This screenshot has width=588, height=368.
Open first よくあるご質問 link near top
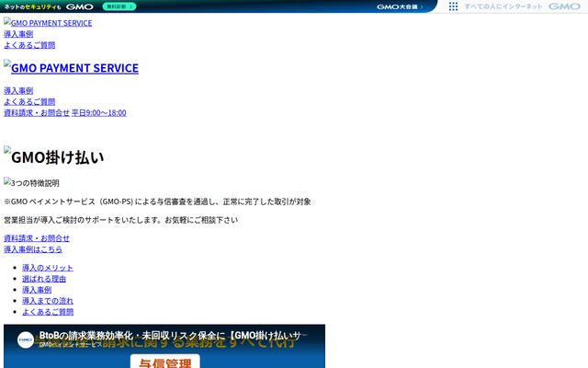click(x=29, y=45)
